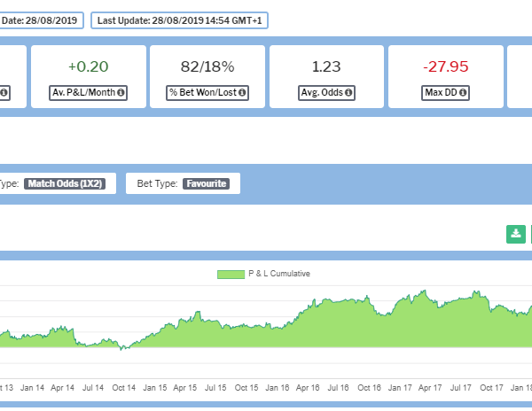Click info icon next to % Bet Won/Lost

pos(241,92)
